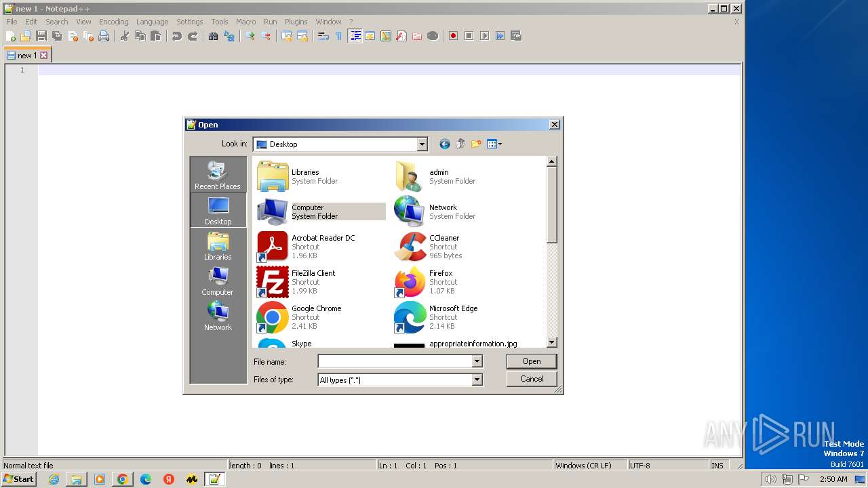This screenshot has height=488, width=868.
Task: Open the File menu
Action: (x=12, y=22)
